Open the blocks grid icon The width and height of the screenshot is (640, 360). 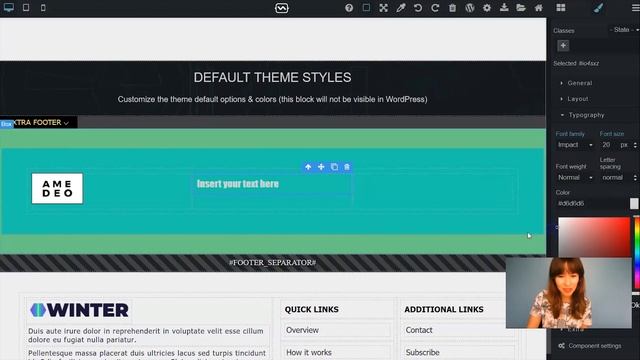coord(561,8)
